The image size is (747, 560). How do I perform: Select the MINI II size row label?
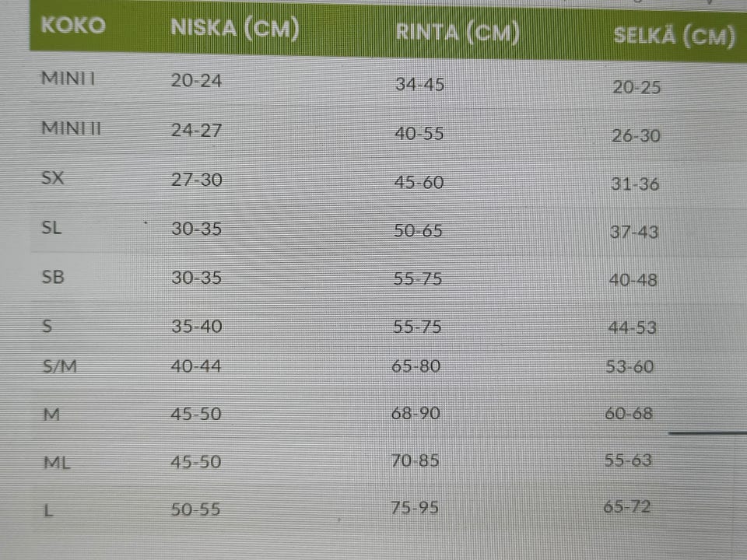pos(71,128)
